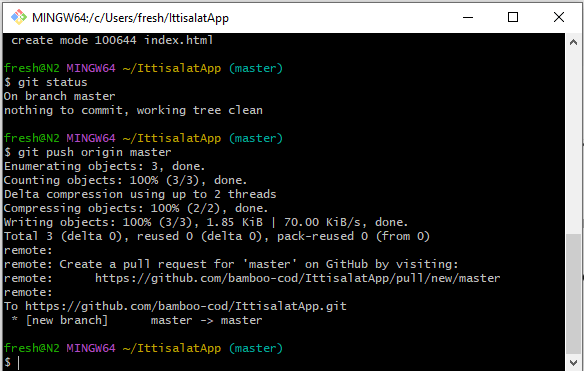Screen dimensions: 584x371
Task: Click the last (master) branch indicator in prompt
Action: [256, 348]
